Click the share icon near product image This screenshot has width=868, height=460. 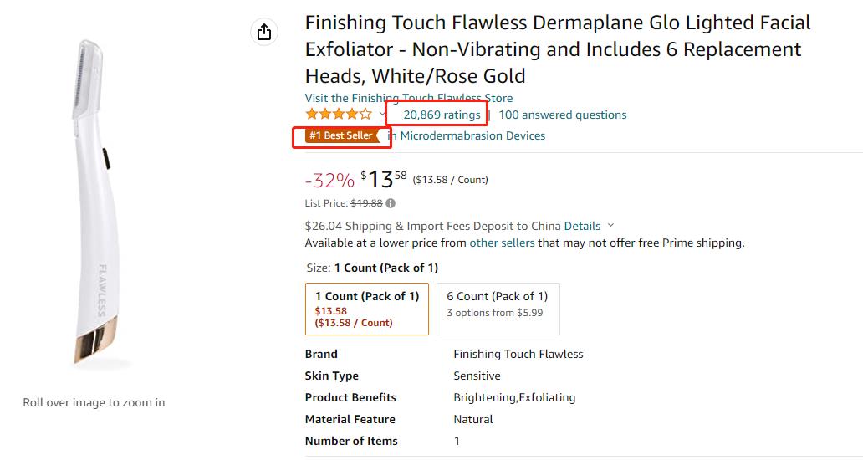[x=264, y=32]
